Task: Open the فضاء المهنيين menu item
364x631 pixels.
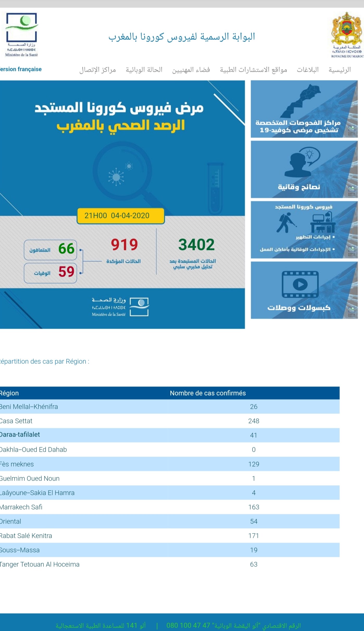Action: pos(191,70)
